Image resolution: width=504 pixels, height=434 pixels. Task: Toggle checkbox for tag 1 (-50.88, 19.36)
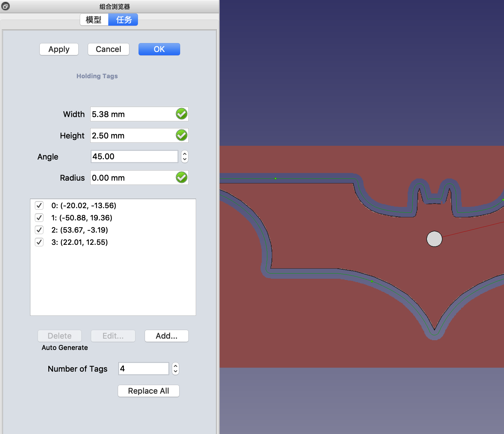pyautogui.click(x=39, y=218)
